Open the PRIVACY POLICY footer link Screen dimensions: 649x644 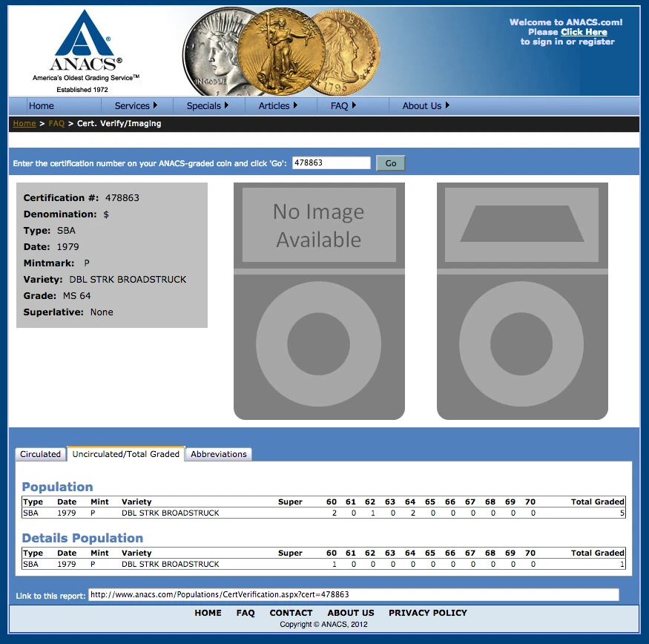pos(428,613)
